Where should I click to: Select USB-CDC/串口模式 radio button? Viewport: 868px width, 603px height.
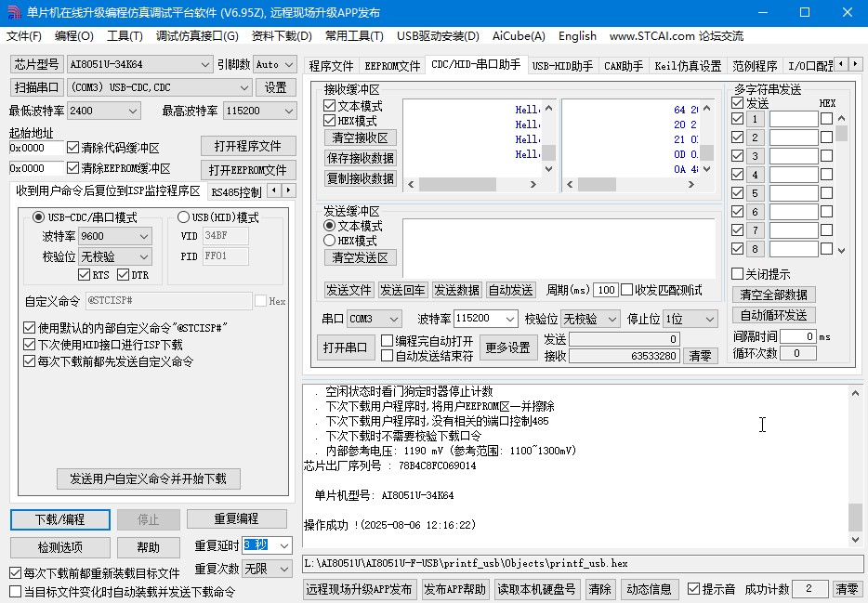(x=38, y=216)
